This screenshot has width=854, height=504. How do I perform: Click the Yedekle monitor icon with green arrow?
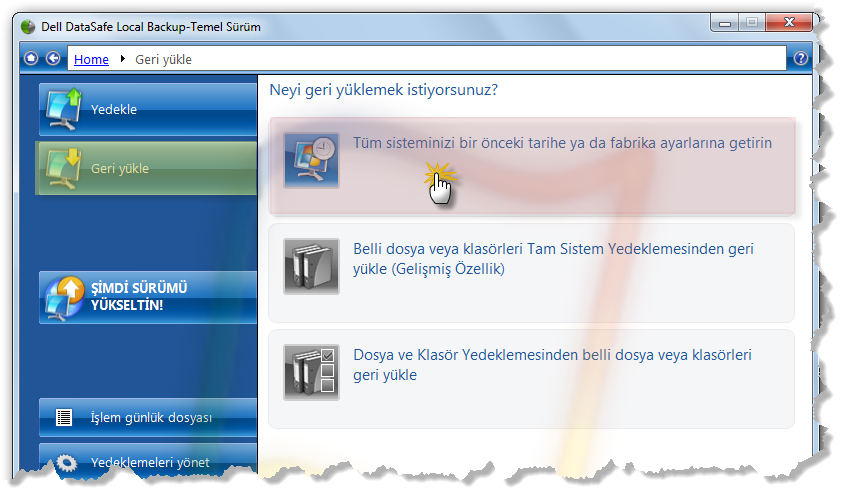click(64, 110)
